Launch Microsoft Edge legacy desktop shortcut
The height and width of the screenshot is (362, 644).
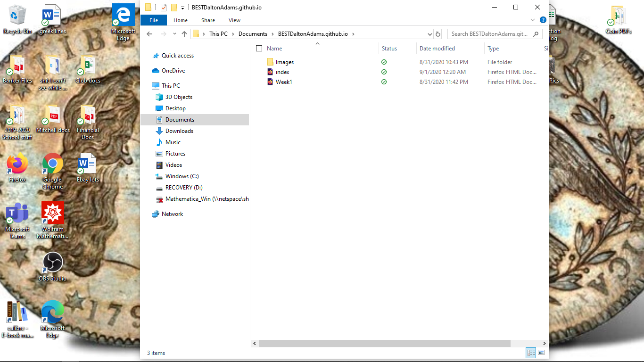coord(123,23)
